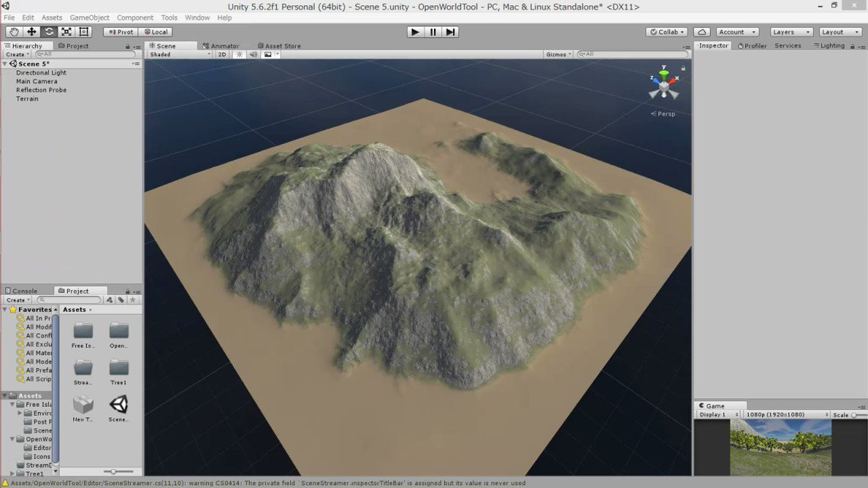Collapse the Favorites group

[x=5, y=309]
